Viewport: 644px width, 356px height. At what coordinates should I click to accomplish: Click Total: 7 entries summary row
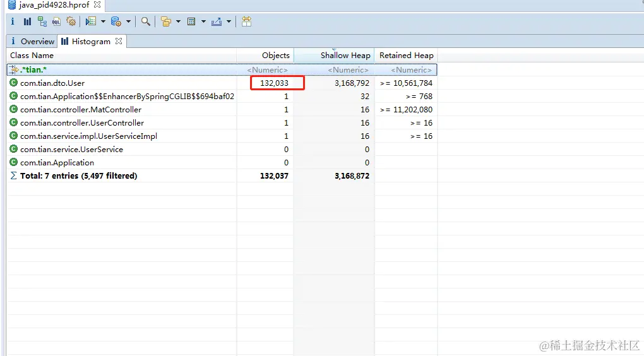tap(222, 175)
